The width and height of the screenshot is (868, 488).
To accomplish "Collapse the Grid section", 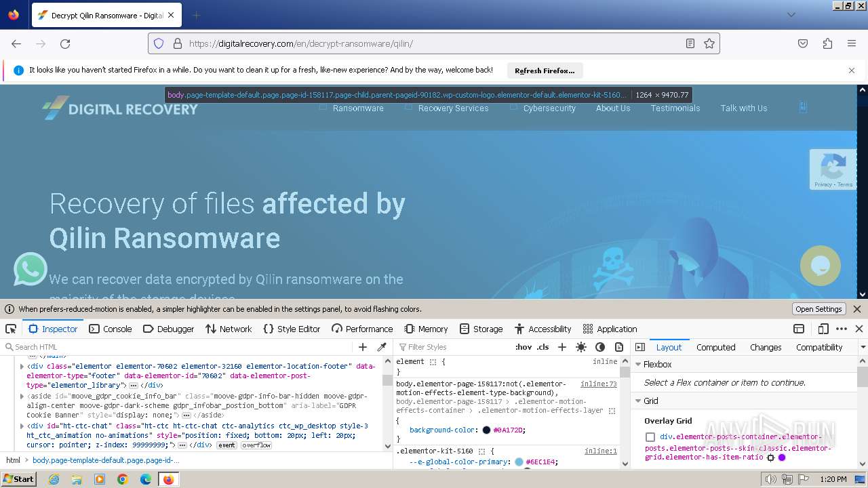I will click(638, 401).
